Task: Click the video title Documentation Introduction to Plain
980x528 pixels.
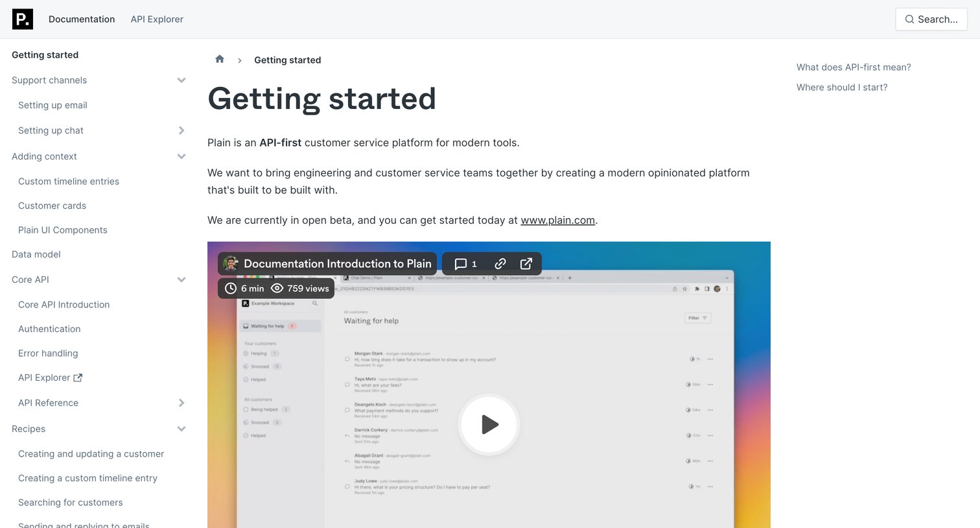Action: (338, 263)
